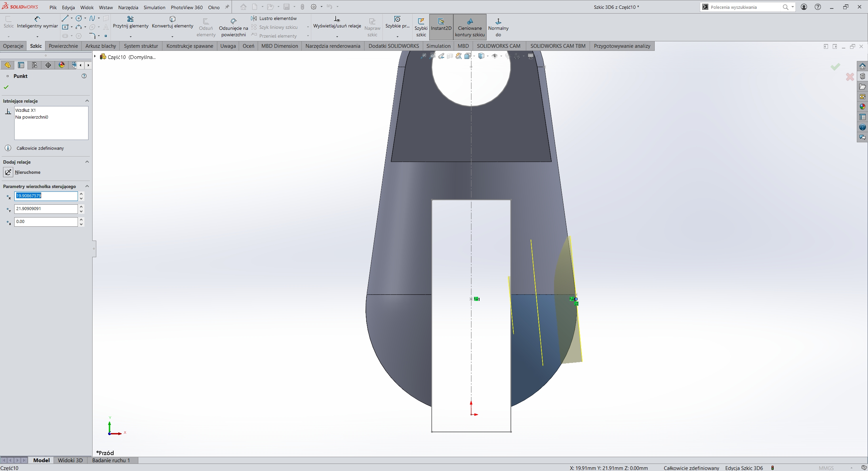Open Line tool dropdown arrow
Image resolution: width=868 pixels, height=471 pixels.
point(72,18)
